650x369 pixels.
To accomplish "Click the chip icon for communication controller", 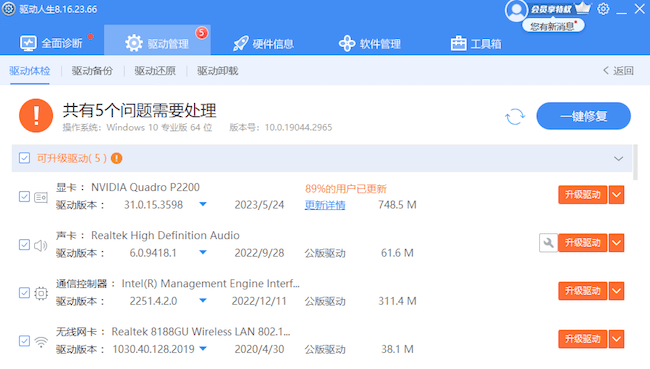I will pos(41,293).
